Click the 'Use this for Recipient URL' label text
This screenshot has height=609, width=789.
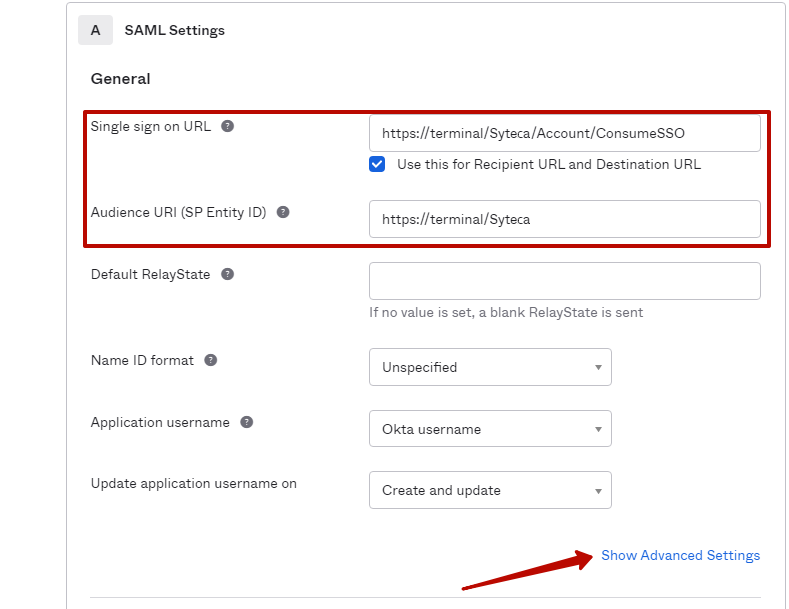tap(548, 164)
